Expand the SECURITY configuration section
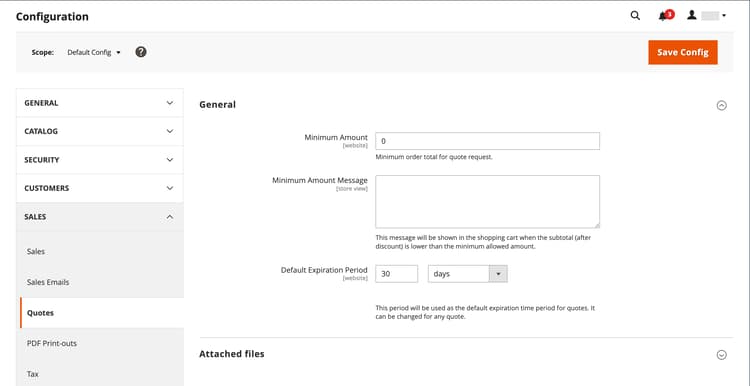The width and height of the screenshot is (750, 386). coord(99,160)
